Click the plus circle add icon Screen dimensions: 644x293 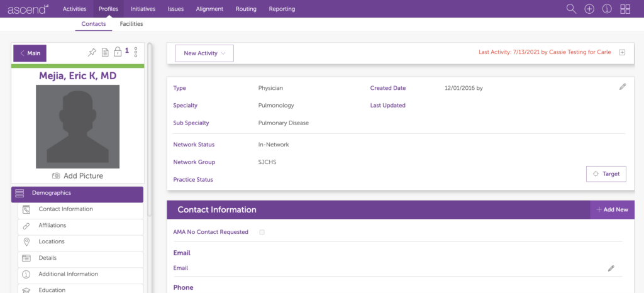(589, 9)
